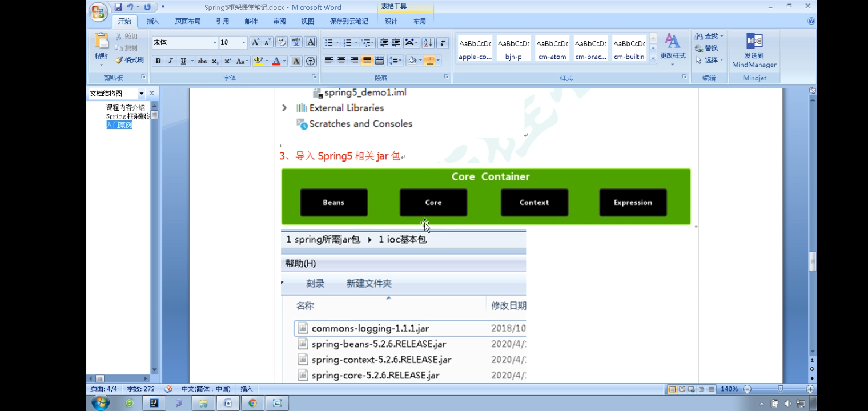Open the font name dropdown (宋体)
The image size is (868, 411).
tap(215, 42)
